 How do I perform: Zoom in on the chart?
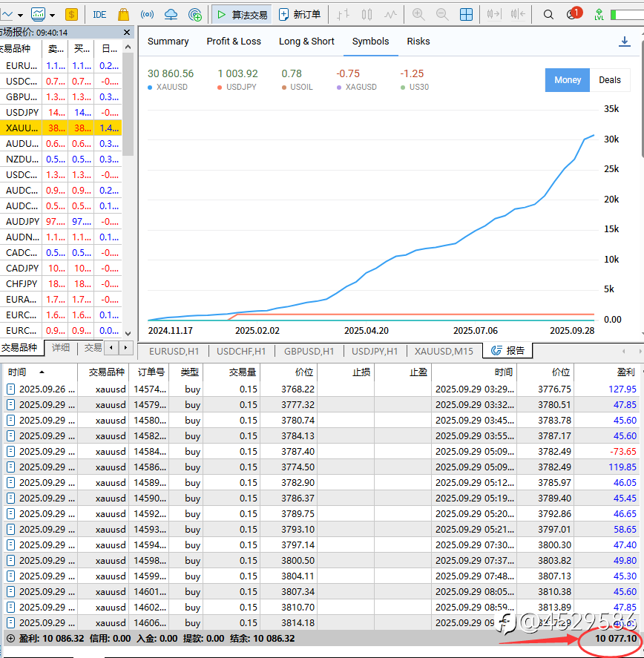418,15
